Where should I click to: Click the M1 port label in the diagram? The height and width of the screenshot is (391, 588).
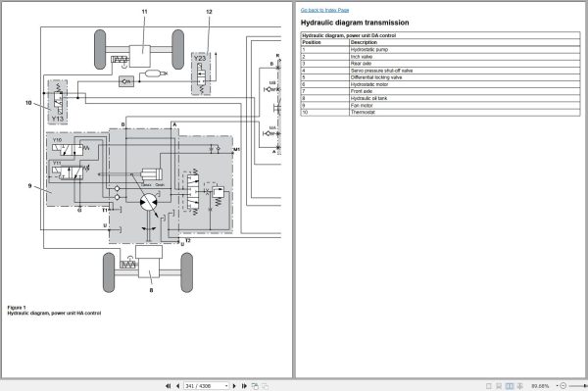click(x=236, y=150)
